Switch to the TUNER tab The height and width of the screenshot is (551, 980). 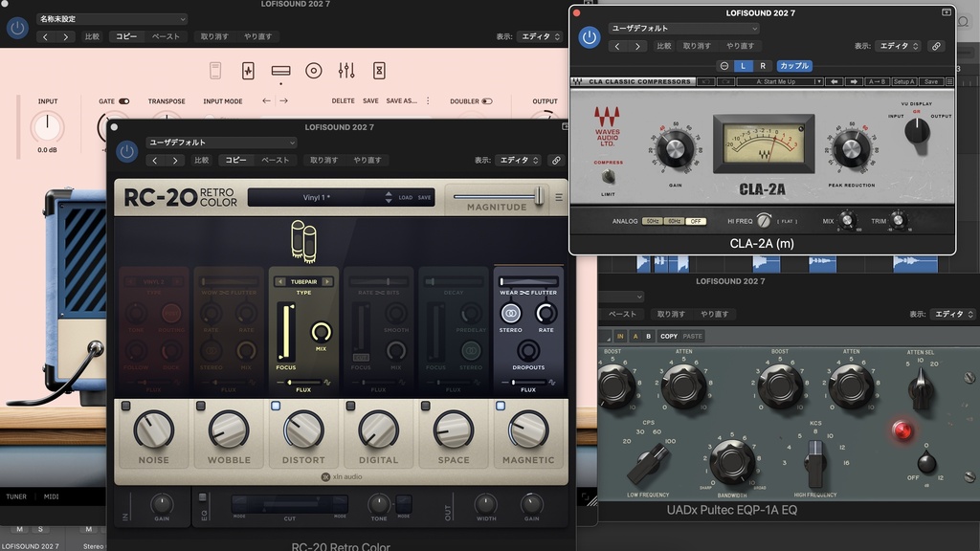[x=16, y=496]
